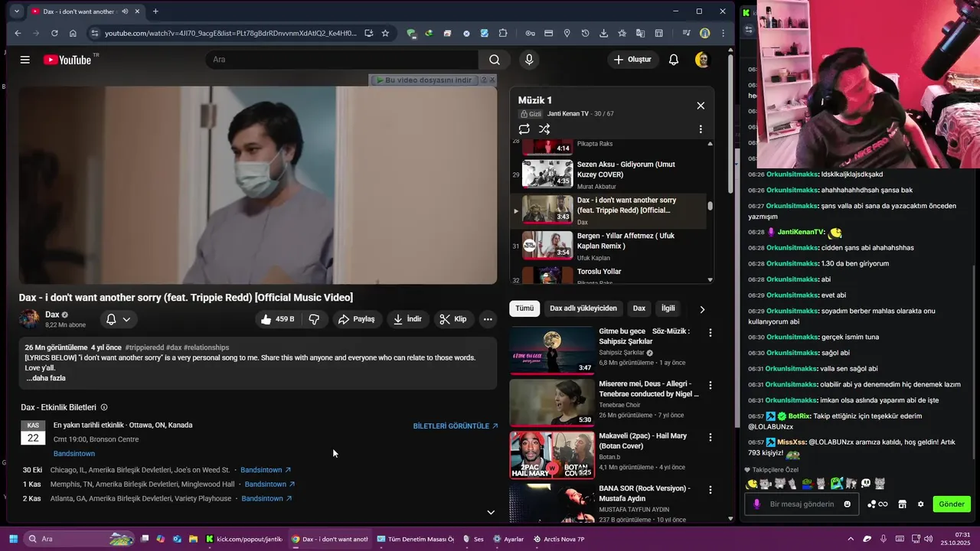
Task: Show hidden system tray icons chevron
Action: 851,539
